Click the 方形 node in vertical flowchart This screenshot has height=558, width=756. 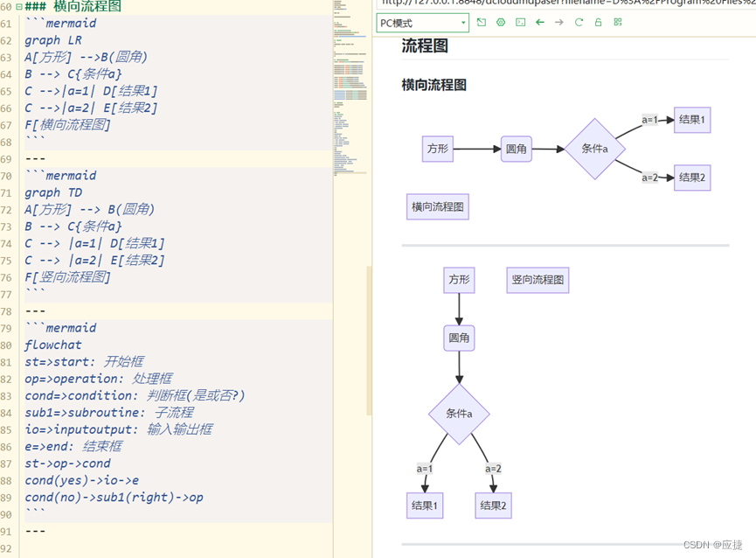459,280
